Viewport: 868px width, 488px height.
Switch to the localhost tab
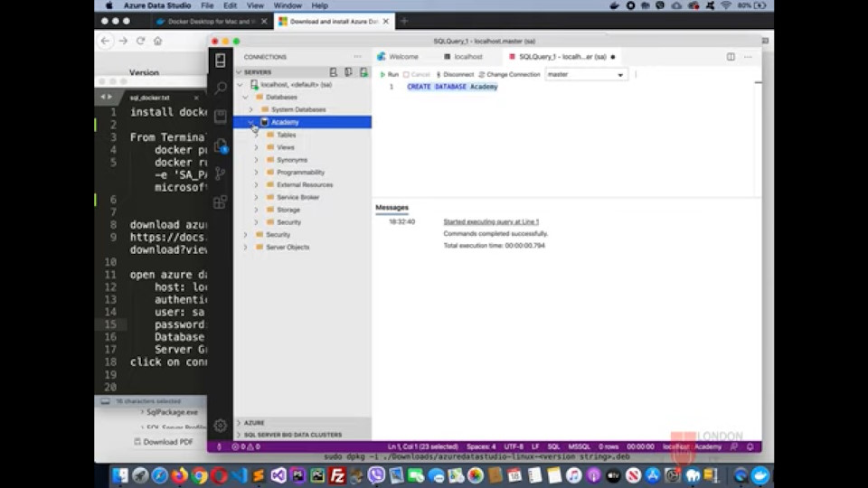[463, 56]
